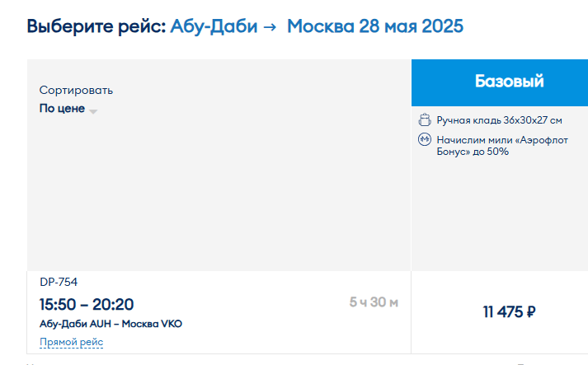This screenshot has width=588, height=365.
Task: Click the hand luggage backpack icon
Action: 425,120
